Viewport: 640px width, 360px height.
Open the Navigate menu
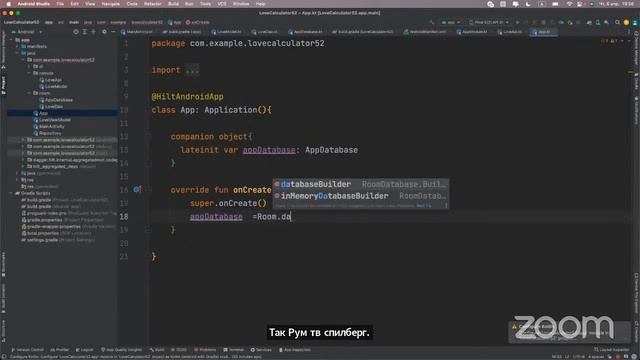click(x=111, y=4)
